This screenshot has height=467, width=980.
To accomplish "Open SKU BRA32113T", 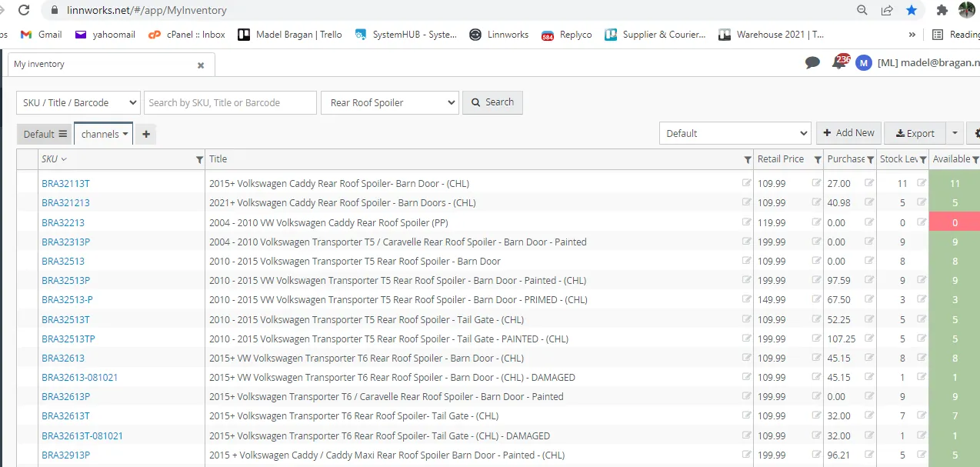I will coord(65,184).
